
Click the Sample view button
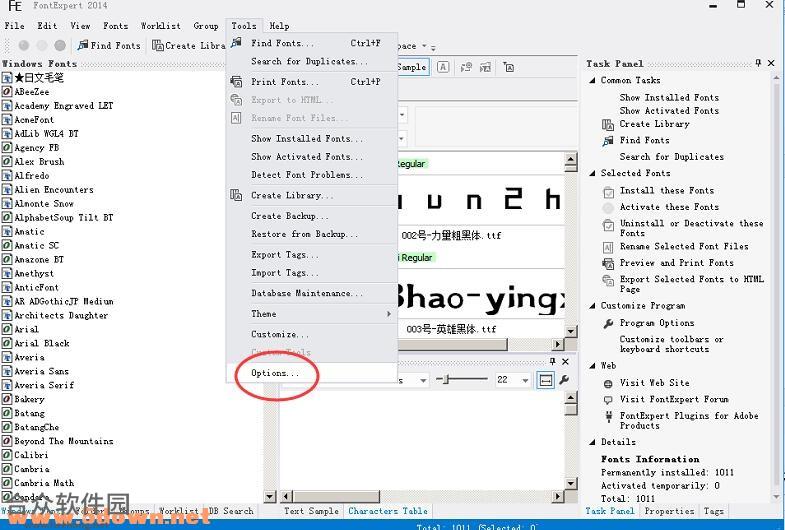pyautogui.click(x=413, y=67)
